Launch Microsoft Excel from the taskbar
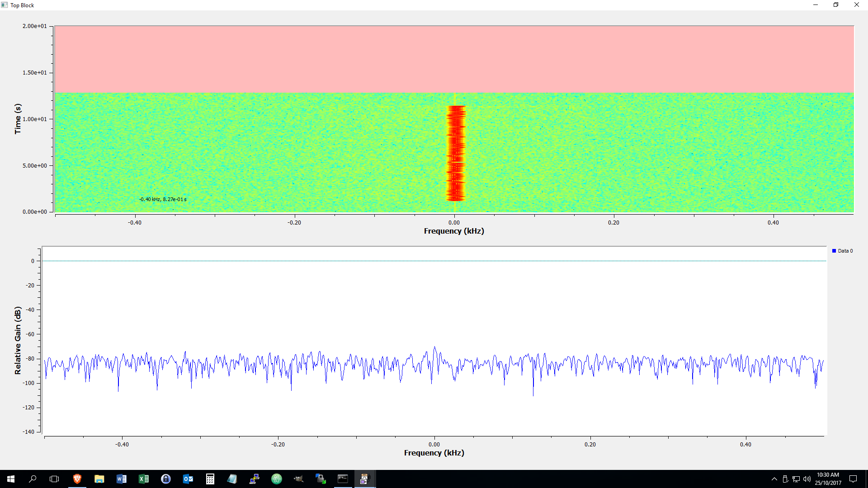This screenshot has height=488, width=868. (143, 479)
